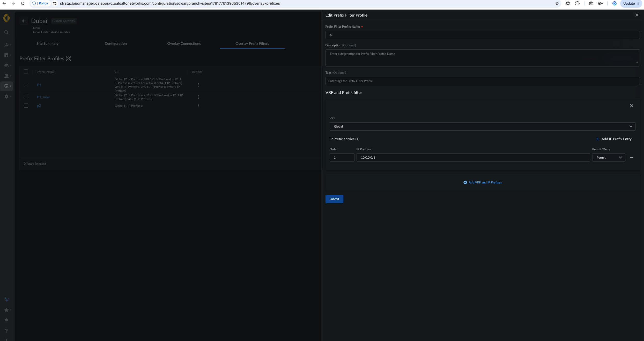Launch the AI sparkle assistant icon

(x=6, y=300)
